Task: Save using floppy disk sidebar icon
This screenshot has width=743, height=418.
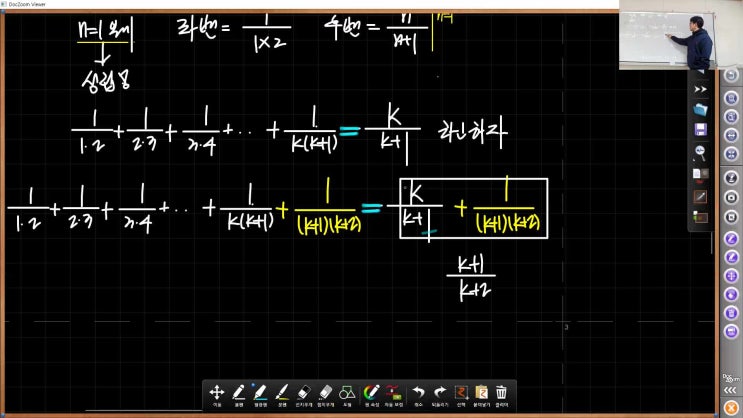Action: [x=701, y=131]
